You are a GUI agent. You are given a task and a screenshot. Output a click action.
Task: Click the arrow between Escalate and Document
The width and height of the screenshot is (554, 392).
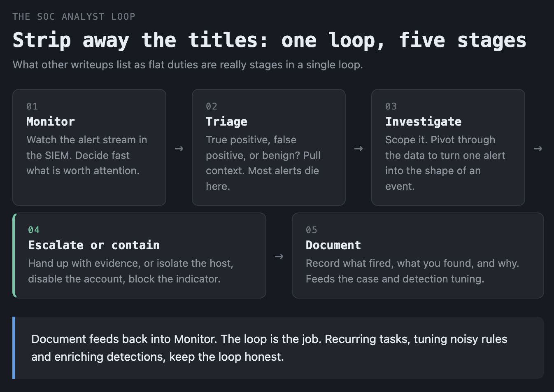[x=279, y=256]
